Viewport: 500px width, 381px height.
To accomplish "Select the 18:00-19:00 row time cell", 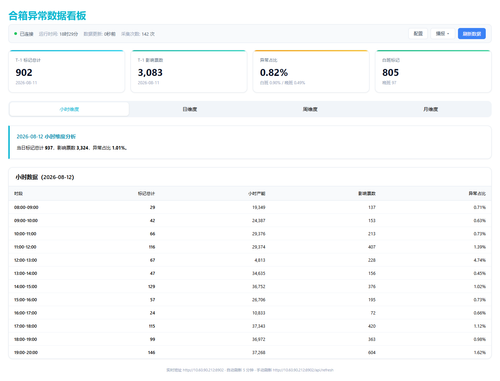I will click(25, 339).
